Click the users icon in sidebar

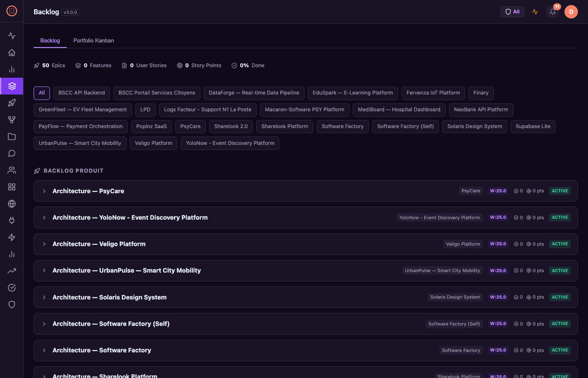[12, 170]
